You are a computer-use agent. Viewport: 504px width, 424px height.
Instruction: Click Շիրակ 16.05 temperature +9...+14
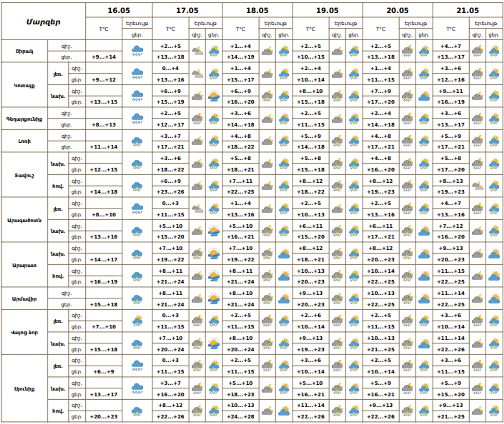pos(104,57)
